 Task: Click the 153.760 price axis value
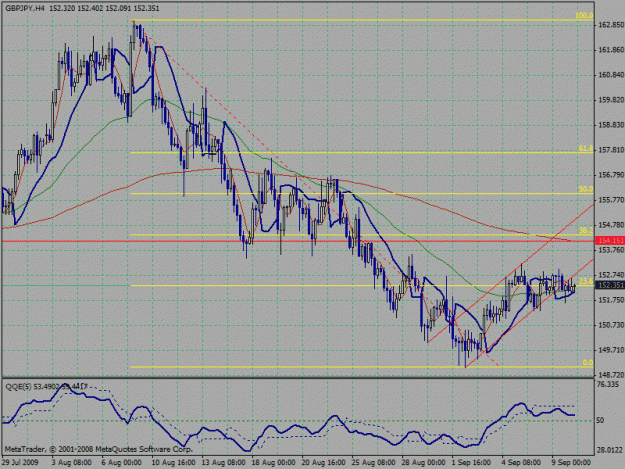pos(611,250)
